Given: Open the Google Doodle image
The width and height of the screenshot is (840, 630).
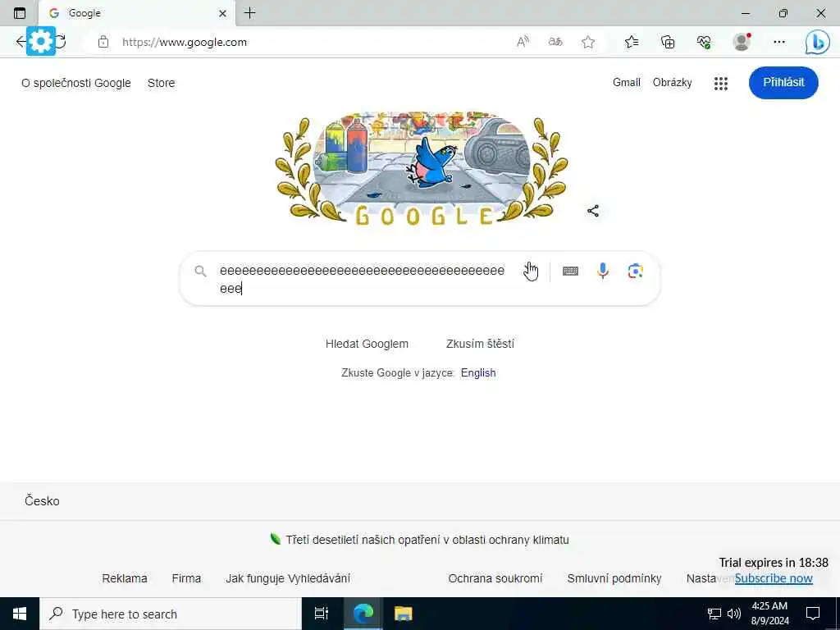Looking at the screenshot, I should (422, 167).
